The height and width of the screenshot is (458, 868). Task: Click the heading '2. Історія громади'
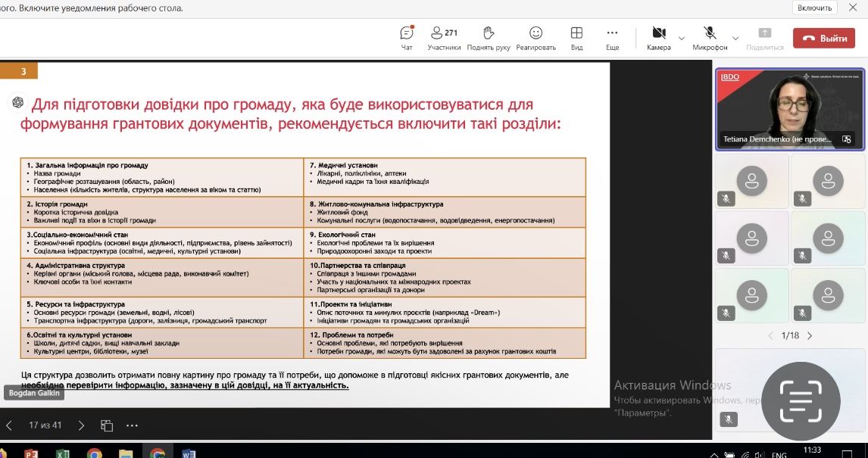point(57,204)
